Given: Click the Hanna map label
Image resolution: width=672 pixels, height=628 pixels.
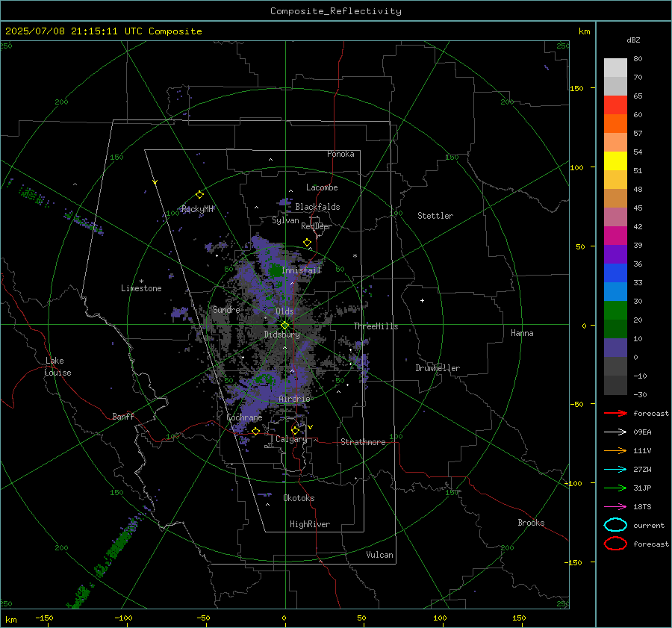Looking at the screenshot, I should (x=522, y=333).
